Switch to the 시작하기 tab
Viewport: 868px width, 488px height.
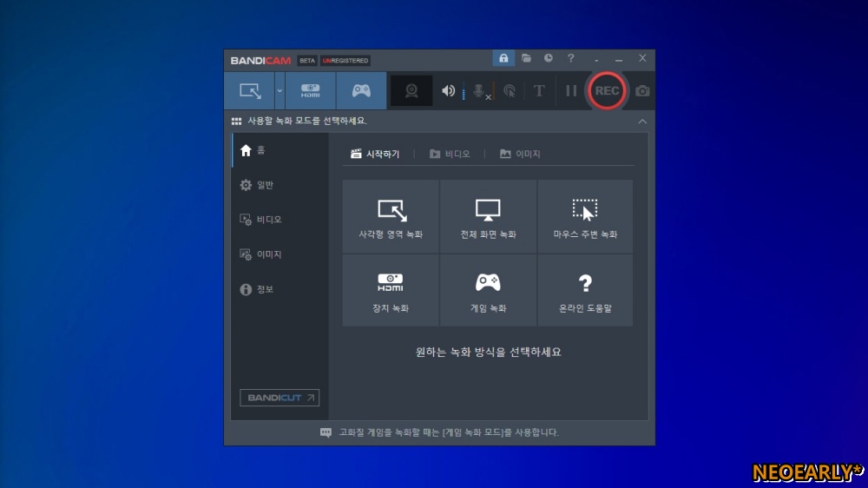[375, 154]
